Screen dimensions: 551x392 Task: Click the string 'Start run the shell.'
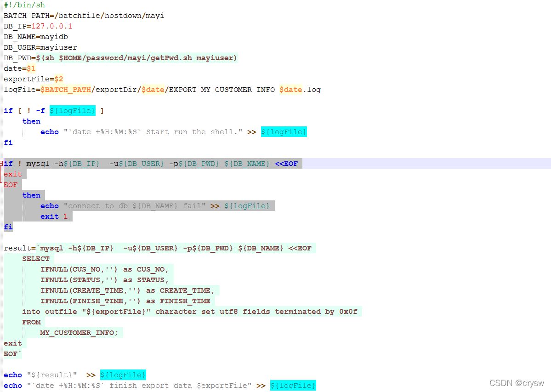tap(194, 132)
